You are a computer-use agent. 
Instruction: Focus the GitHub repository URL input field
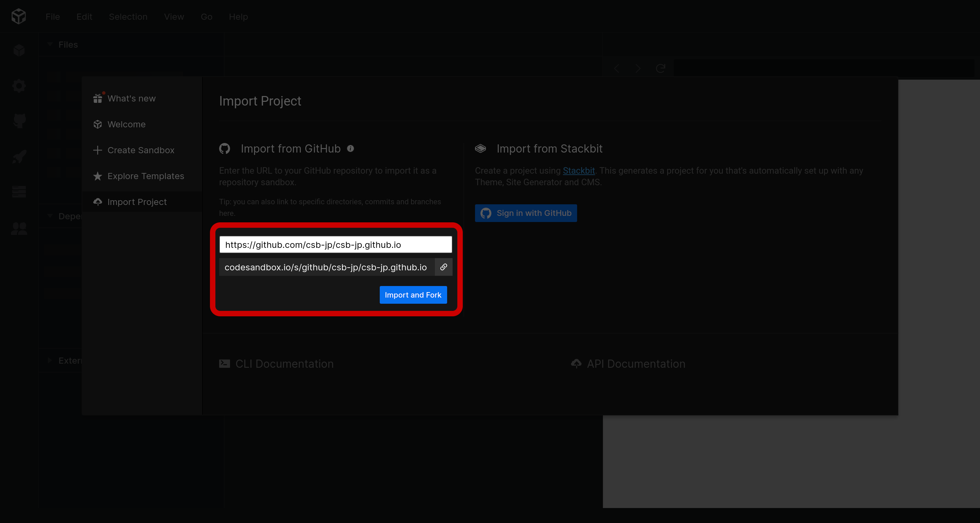(x=336, y=244)
